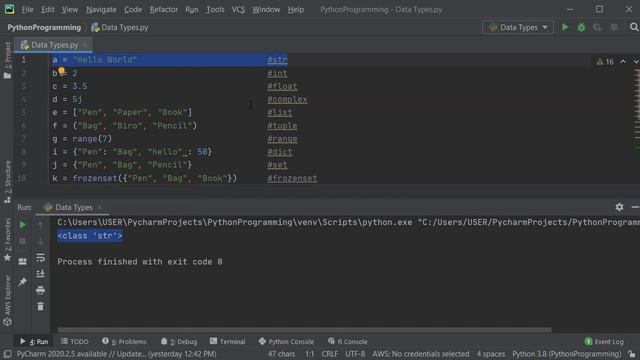
Task: Click the up arrow in the Run panel
Action: 40,224
